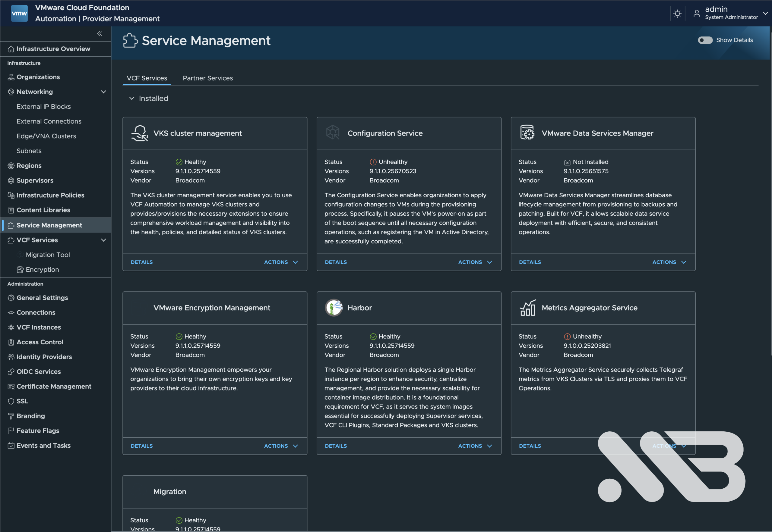Image resolution: width=772 pixels, height=532 pixels.
Task: Select the VCF Services tab
Action: [147, 78]
